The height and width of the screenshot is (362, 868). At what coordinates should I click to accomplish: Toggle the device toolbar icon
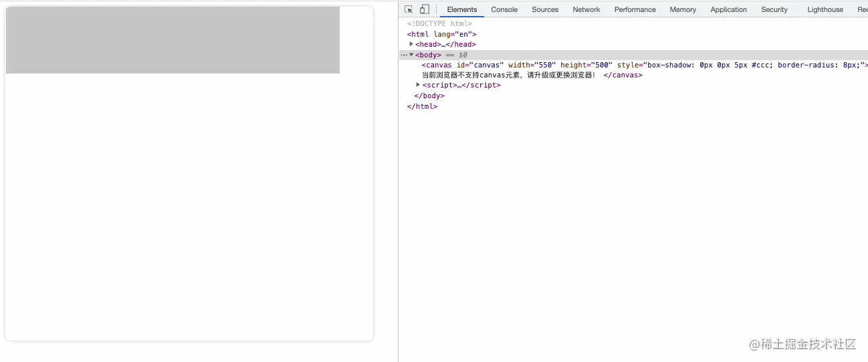pos(424,9)
